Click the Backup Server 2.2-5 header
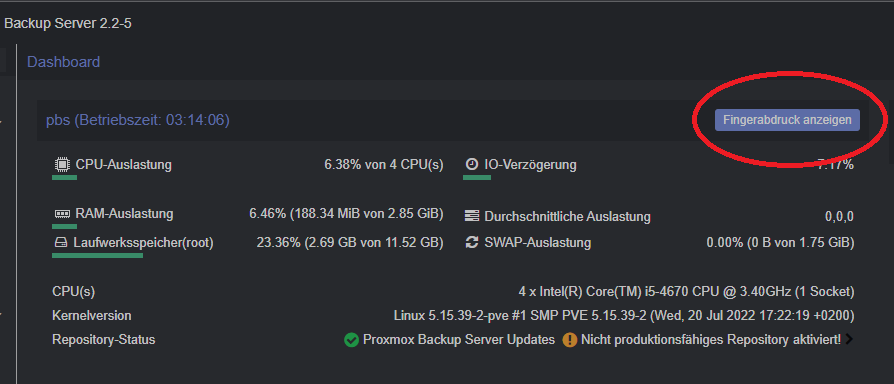Screen dimensions: 894x384 coord(68,24)
